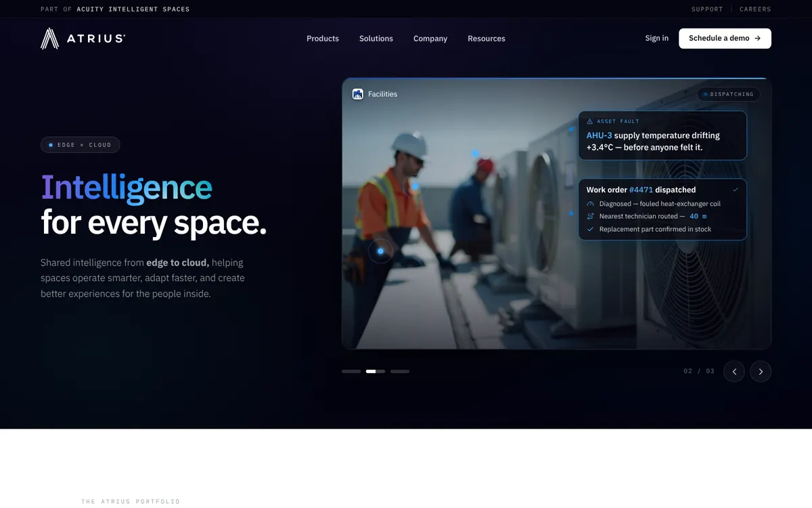Select the third carousel indicator
Viewport: 812px width, 508px height.
point(400,371)
